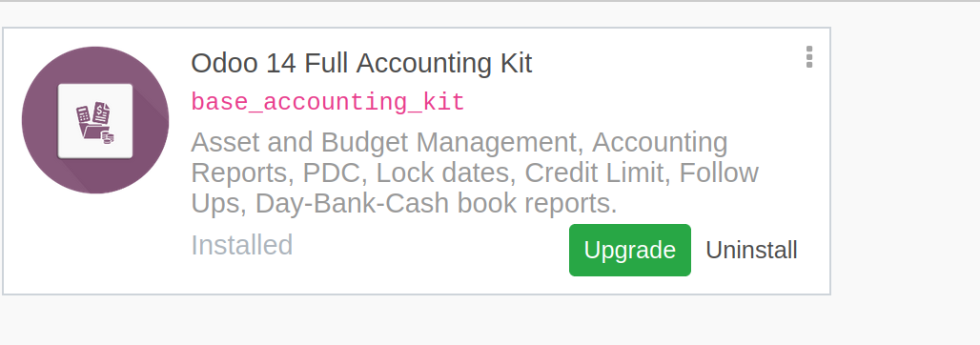The image size is (980, 345).
Task: Click the Uninstall button
Action: pyautogui.click(x=751, y=250)
